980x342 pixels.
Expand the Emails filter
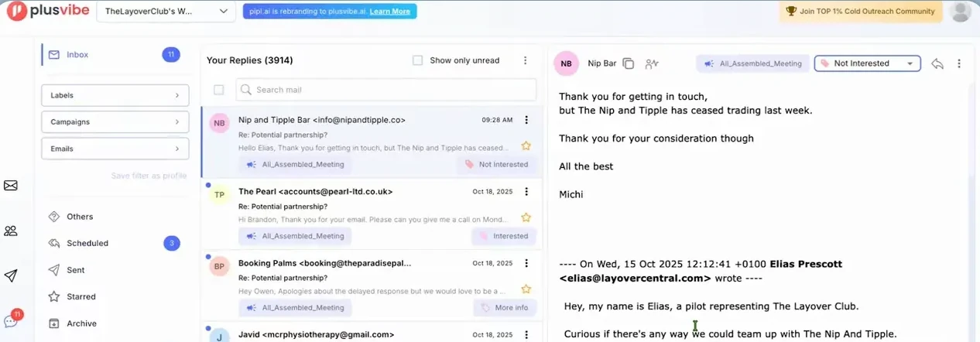coord(115,149)
